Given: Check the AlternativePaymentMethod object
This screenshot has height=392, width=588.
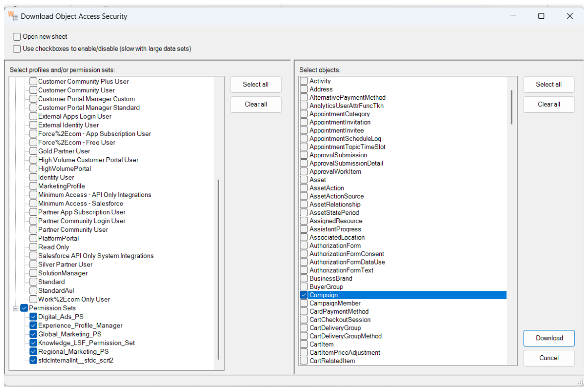Looking at the screenshot, I should [x=304, y=98].
